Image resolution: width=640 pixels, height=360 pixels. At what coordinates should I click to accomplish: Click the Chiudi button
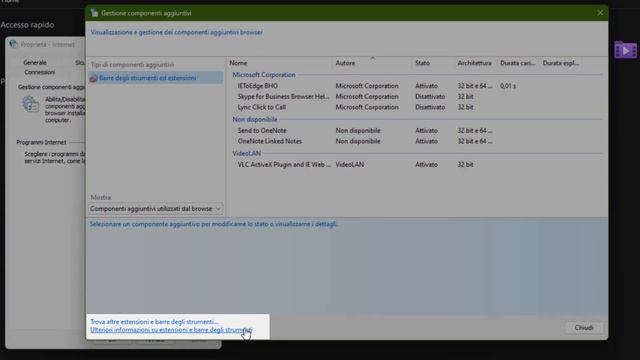pos(584,328)
